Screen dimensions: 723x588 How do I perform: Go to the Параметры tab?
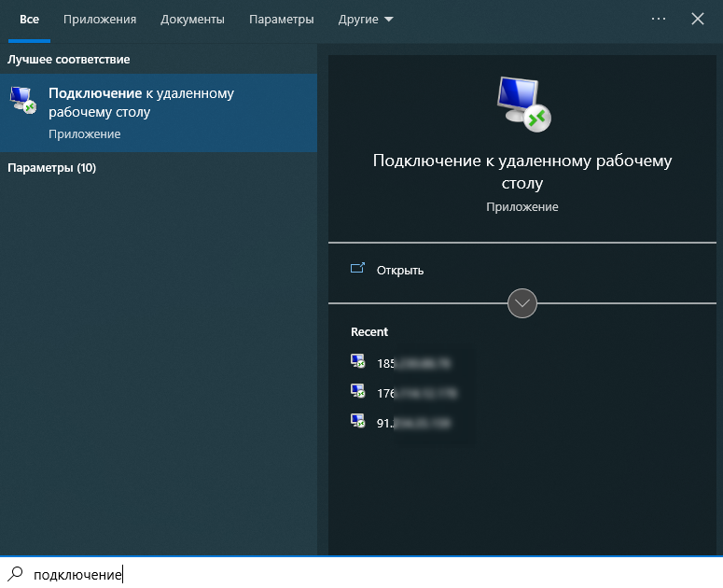pos(281,20)
